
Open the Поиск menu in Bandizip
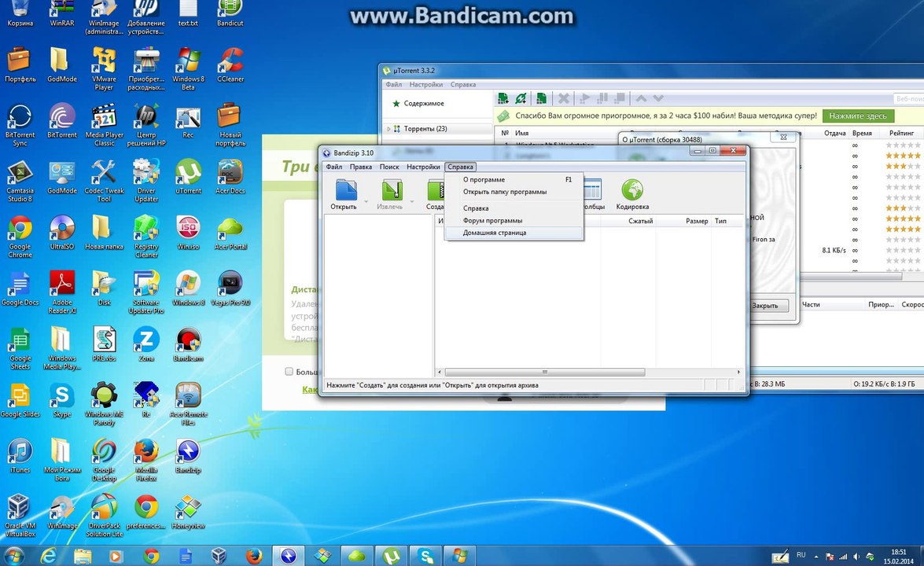click(389, 167)
